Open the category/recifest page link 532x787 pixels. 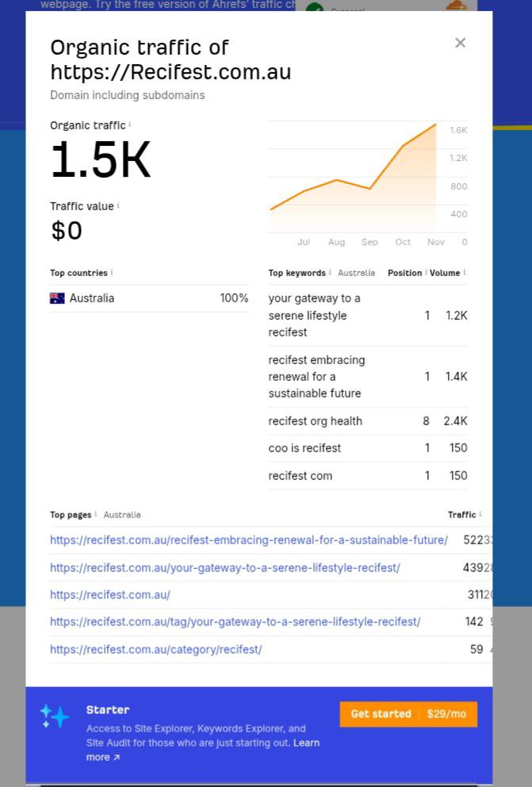155,649
